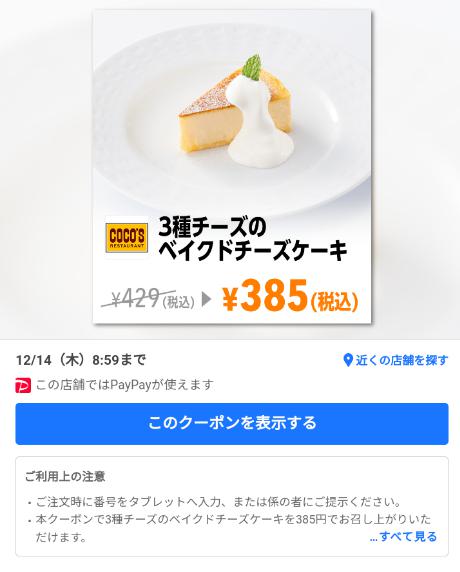Viewport: 460px width, 572px height.
Task: Click the red PayPay logo icon
Action: point(23,385)
